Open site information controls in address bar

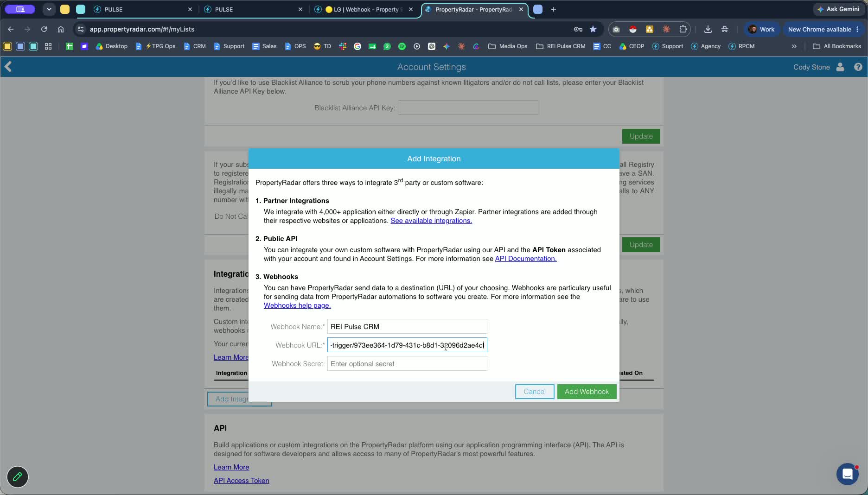coord(81,29)
